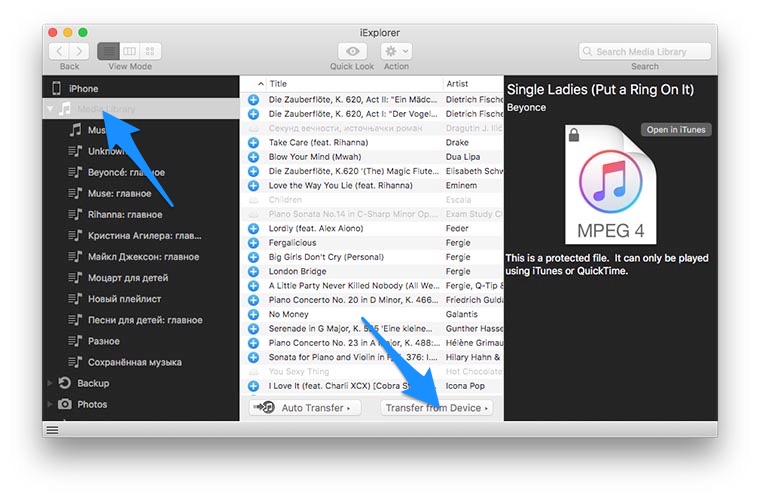Click the Backup clock icon
This screenshot has width=760, height=498.
point(64,383)
